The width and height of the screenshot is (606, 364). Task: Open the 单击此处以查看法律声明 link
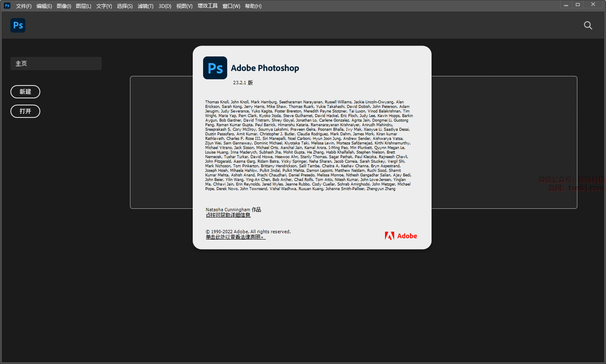point(236,237)
